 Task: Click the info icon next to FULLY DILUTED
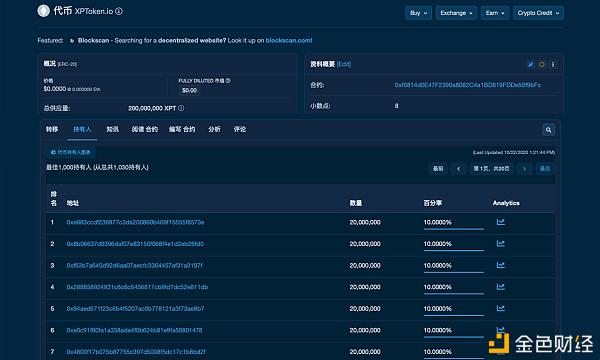point(228,81)
